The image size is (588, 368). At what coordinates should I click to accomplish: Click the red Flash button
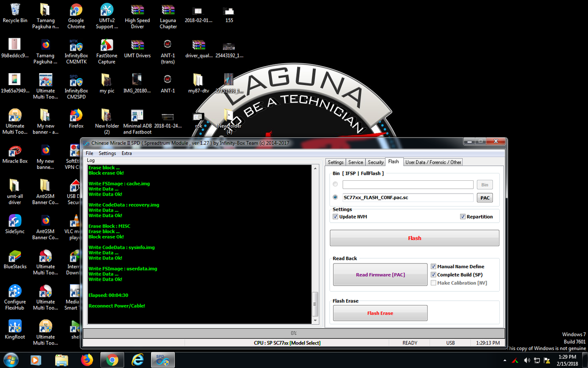pyautogui.click(x=414, y=238)
